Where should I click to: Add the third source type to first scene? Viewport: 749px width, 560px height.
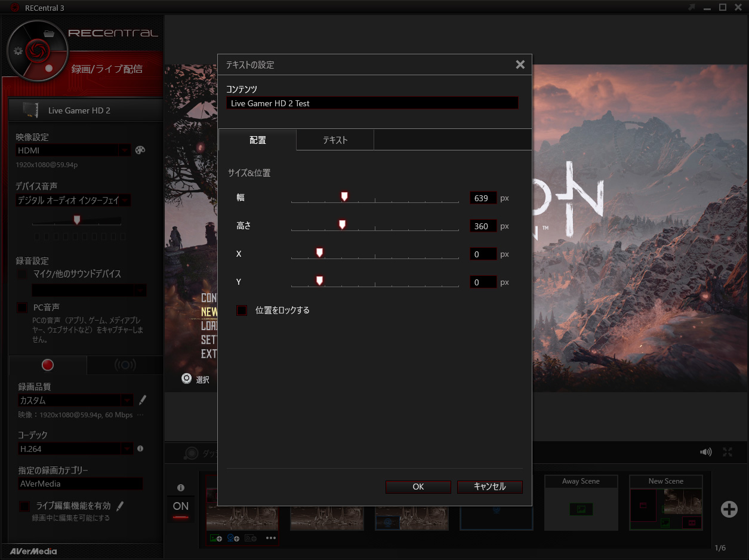[251, 538]
